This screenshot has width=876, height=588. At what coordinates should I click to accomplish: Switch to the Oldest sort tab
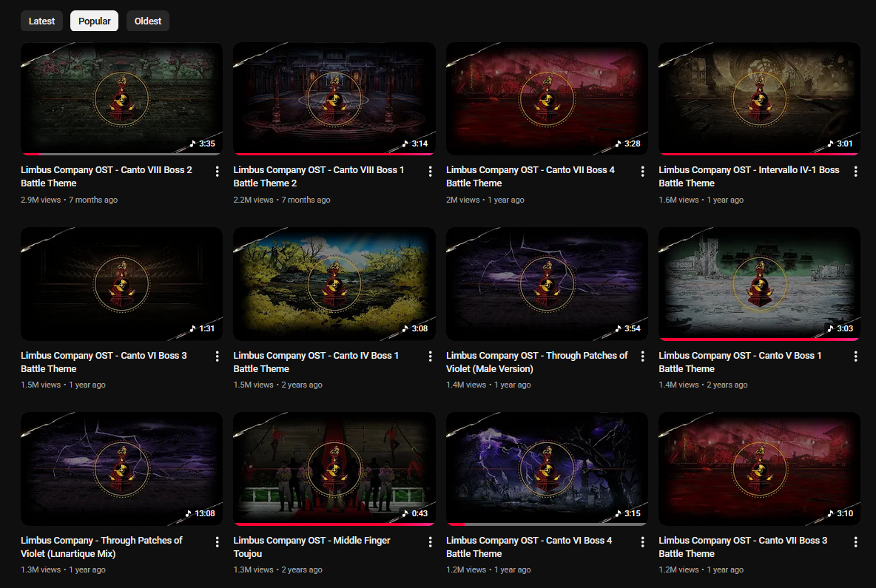point(147,21)
